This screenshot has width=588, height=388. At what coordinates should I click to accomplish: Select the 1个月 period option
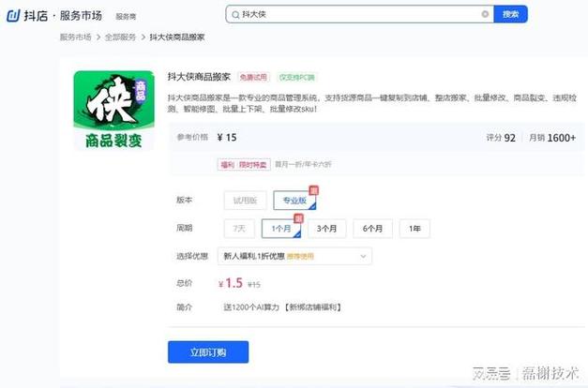[281, 229]
